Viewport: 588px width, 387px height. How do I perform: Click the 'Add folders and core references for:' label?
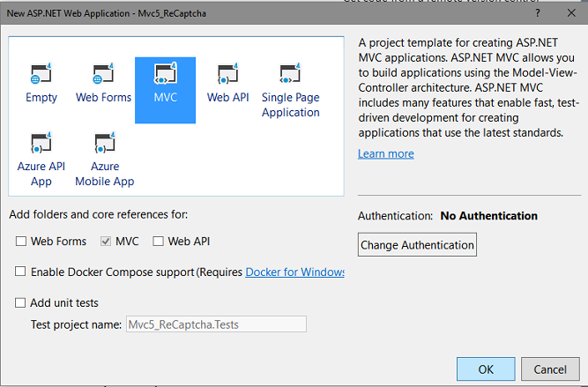(x=98, y=214)
